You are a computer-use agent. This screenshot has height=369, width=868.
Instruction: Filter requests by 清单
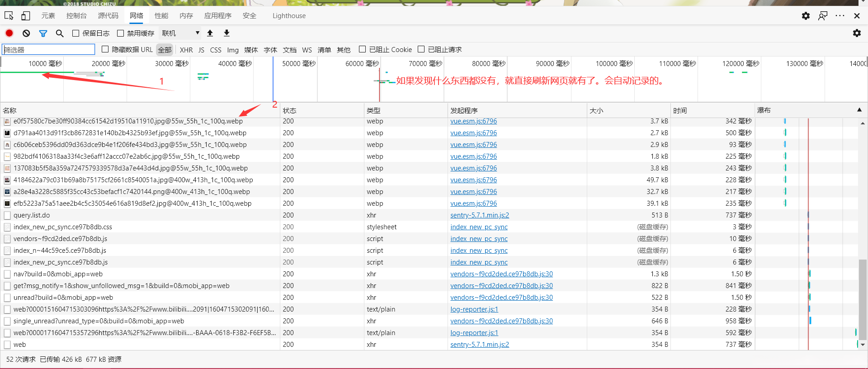pos(324,50)
